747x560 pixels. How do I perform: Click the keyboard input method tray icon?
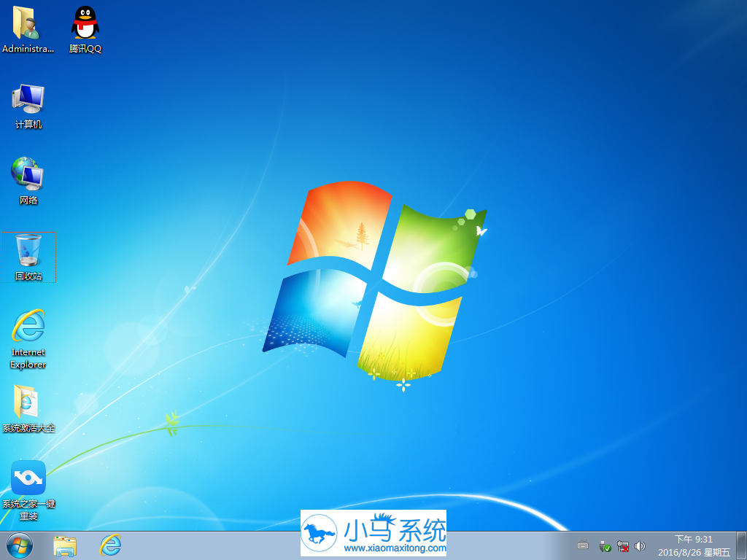point(583,545)
